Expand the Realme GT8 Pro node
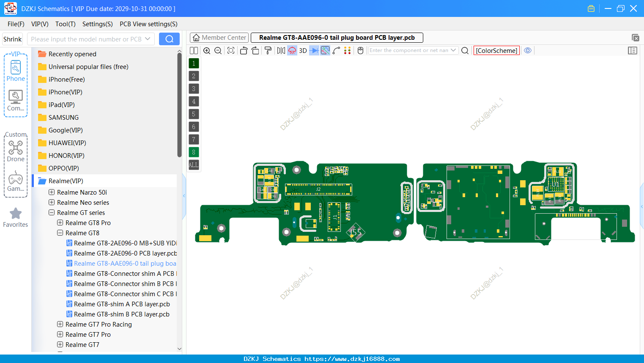 click(60, 223)
